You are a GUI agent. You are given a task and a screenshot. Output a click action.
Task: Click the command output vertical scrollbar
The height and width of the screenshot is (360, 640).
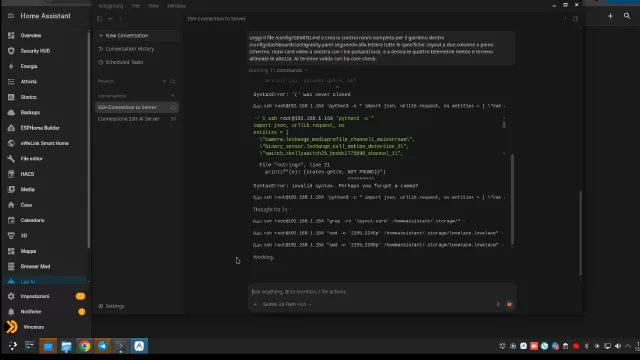click(512, 199)
